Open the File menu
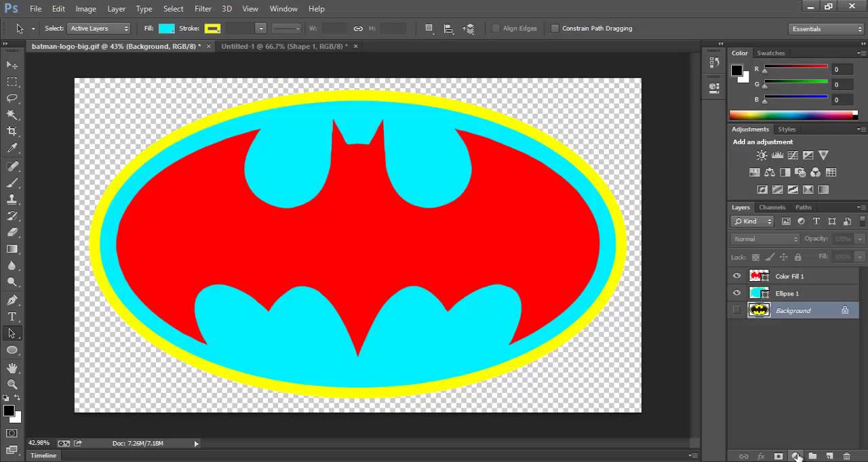Viewport: 868px width, 462px height. 35,9
